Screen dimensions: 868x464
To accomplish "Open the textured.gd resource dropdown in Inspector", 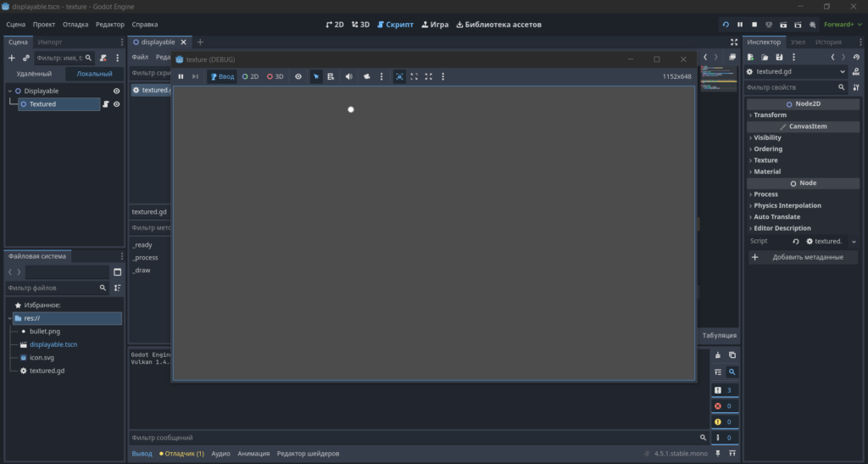I will pos(842,71).
